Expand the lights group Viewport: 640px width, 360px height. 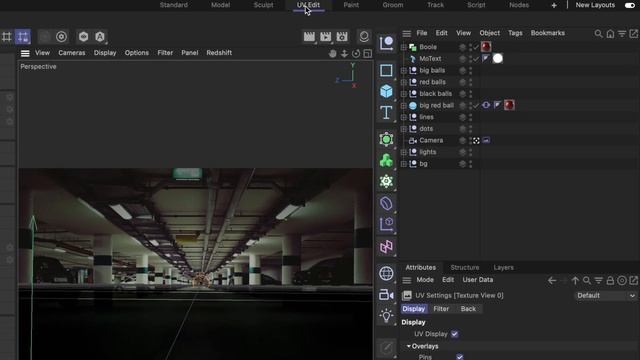coord(404,152)
